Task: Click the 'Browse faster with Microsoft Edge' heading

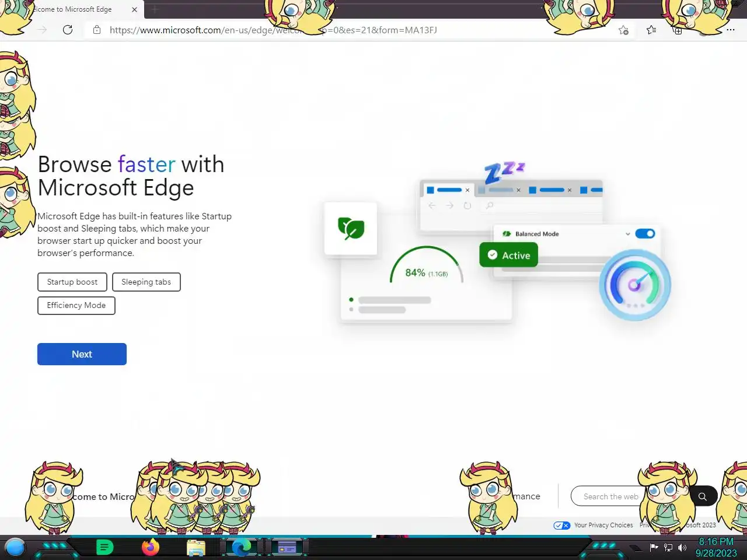Action: 131,176
